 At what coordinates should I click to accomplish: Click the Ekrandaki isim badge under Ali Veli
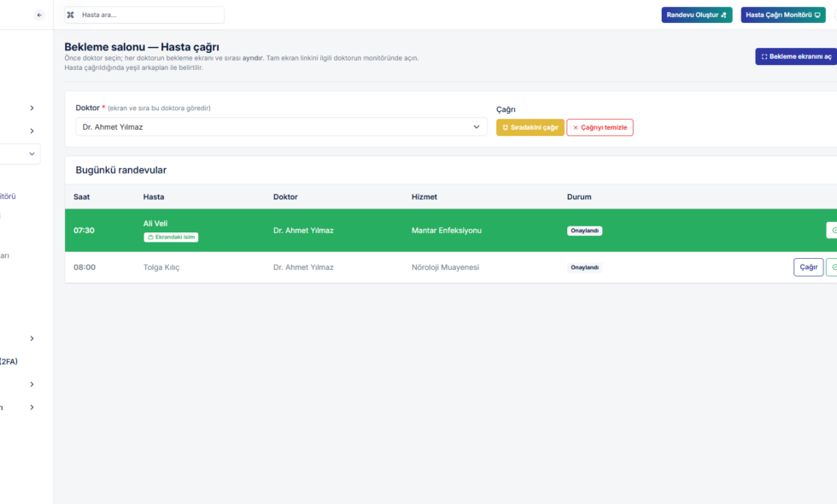click(x=171, y=237)
